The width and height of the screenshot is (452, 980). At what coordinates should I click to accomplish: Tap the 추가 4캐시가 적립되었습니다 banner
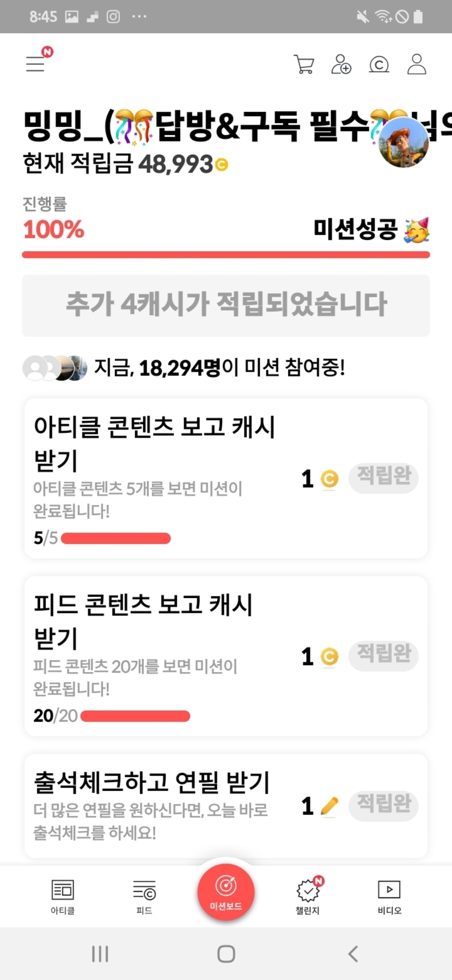pos(226,305)
